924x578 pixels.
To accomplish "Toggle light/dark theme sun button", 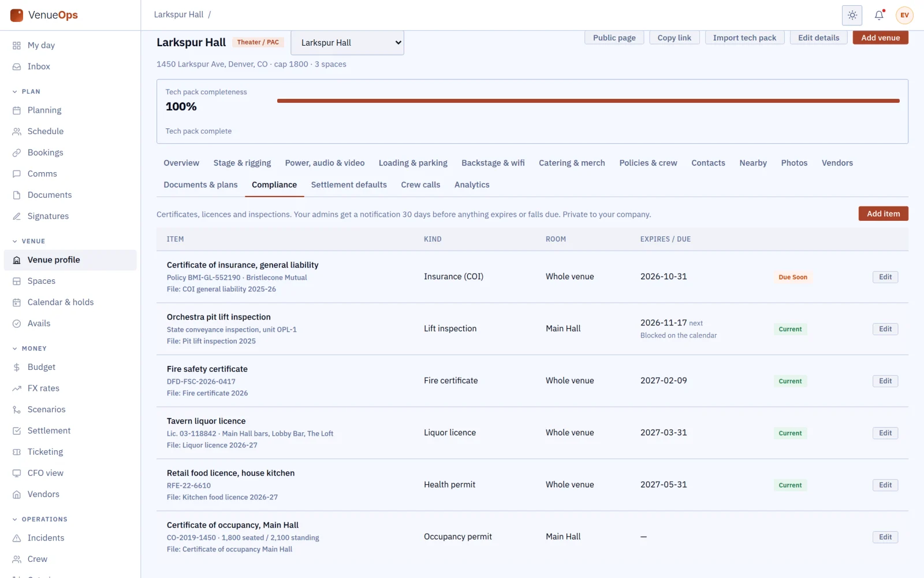I will [x=852, y=15].
